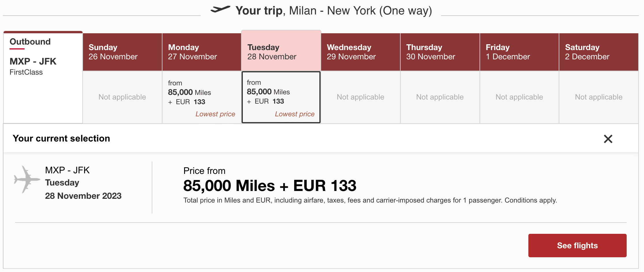Viewport: 644px width, 272px height.
Task: Switch to the Wednesday 29 November tab
Action: point(360,52)
